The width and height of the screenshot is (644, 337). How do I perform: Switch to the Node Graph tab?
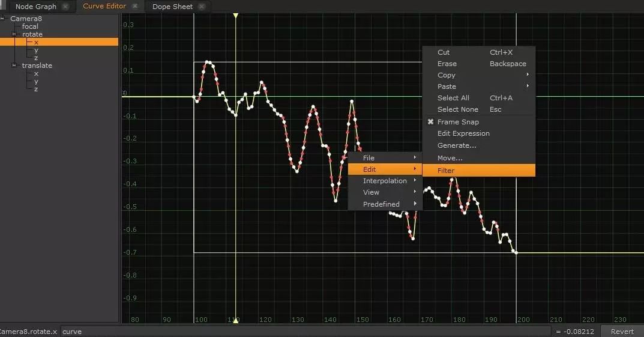tap(36, 7)
